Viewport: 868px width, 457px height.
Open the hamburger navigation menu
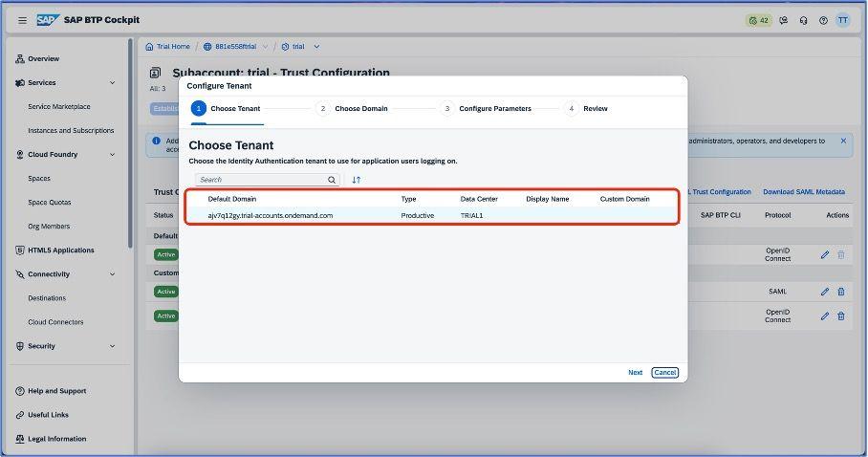point(22,20)
